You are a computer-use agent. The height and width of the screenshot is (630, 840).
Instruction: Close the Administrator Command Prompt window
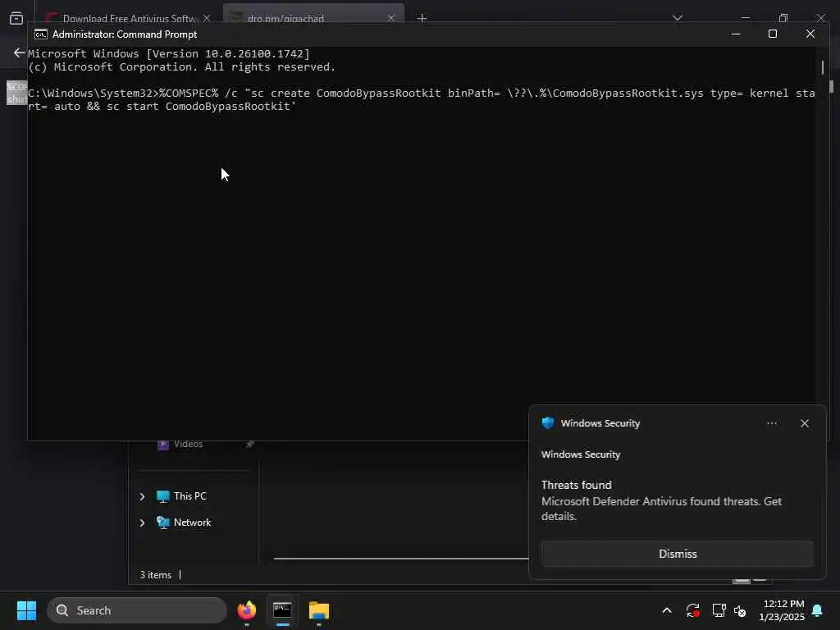coord(810,34)
